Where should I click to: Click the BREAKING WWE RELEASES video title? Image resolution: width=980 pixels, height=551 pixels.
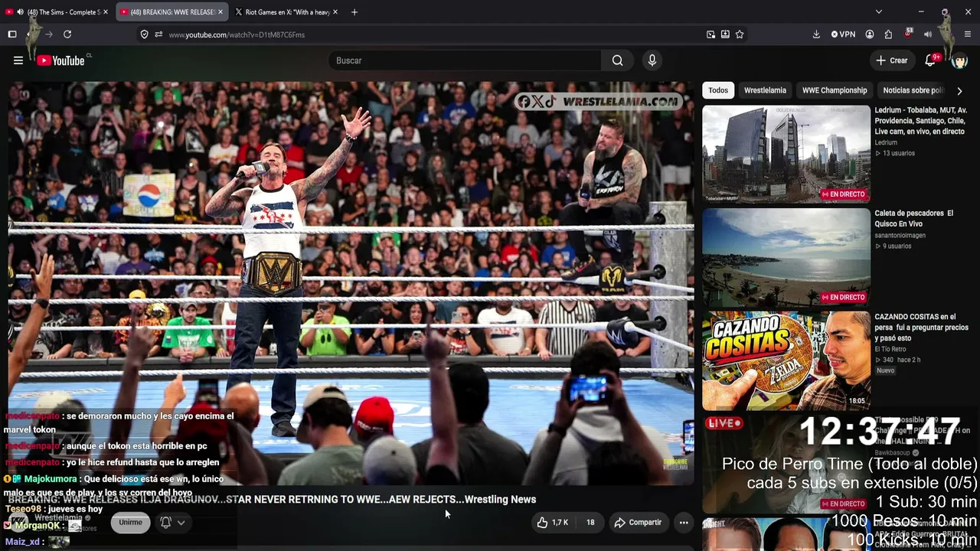click(x=272, y=499)
